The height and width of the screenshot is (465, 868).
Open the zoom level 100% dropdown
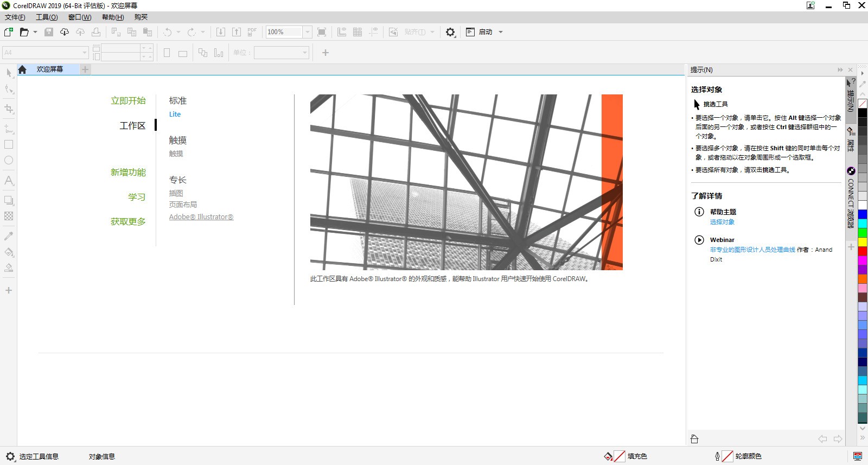pos(307,32)
